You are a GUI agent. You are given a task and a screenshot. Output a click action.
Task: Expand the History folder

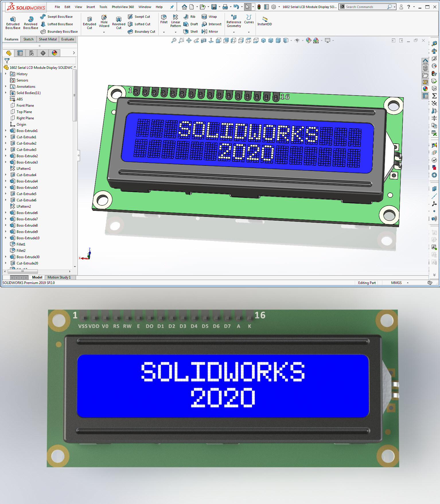pos(5,74)
